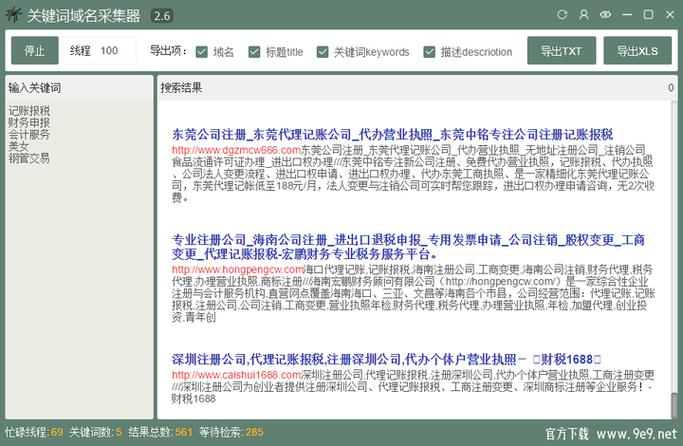Select keyword 会计服务 in the list
The height and width of the screenshot is (446, 683).
pyautogui.click(x=29, y=134)
